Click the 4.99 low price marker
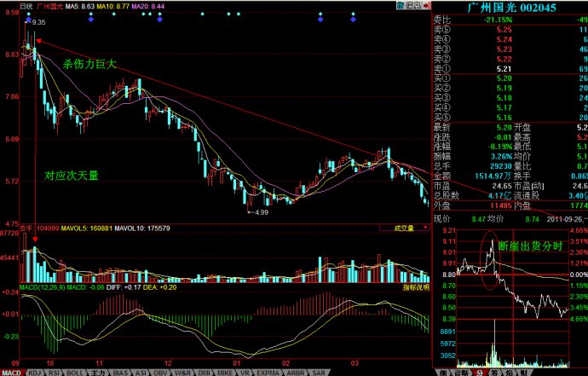588x376 pixels. coord(259,212)
